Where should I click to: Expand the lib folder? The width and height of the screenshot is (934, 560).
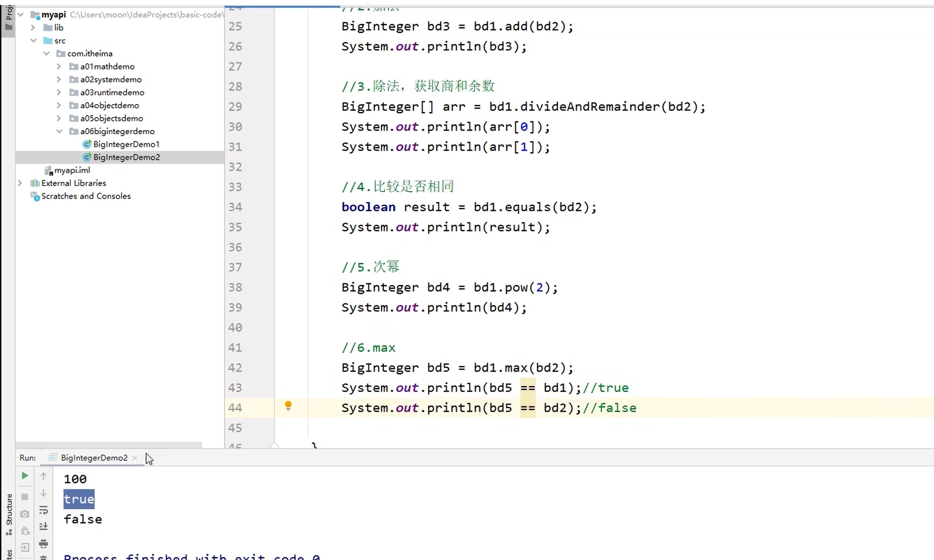point(33,28)
